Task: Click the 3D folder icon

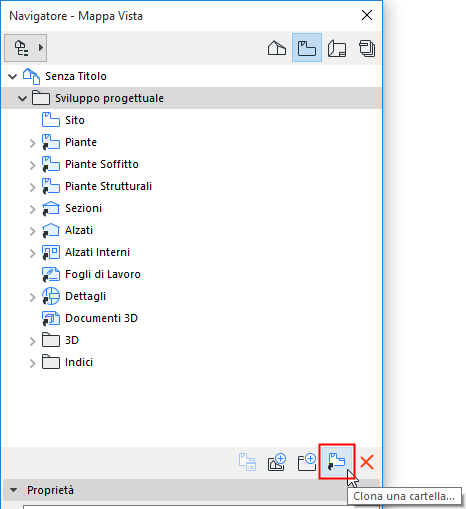Action: (x=51, y=340)
